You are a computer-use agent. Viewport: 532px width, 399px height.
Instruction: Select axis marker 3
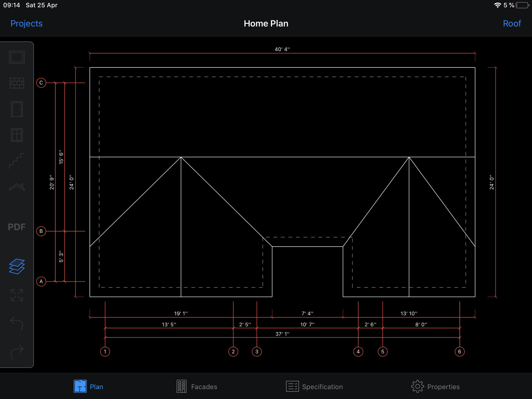257,351
